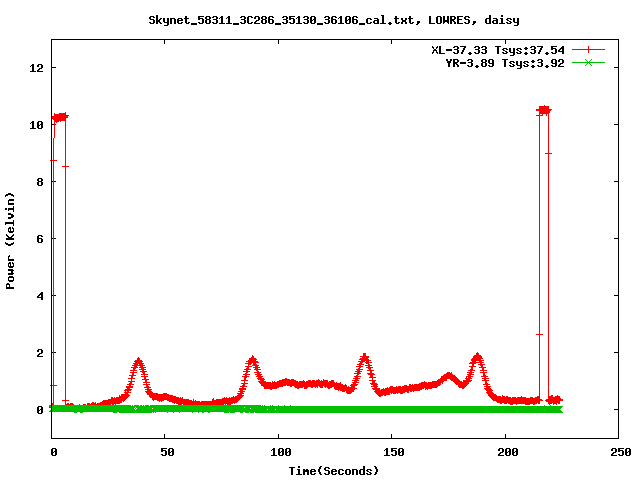
Task: Click the Power (Kelvin) axis label
Action: 10,241
